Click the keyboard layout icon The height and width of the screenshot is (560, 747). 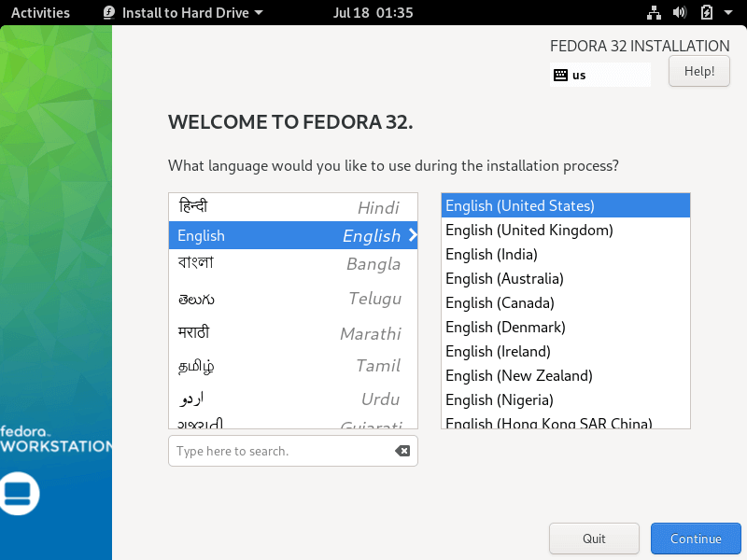click(x=561, y=75)
